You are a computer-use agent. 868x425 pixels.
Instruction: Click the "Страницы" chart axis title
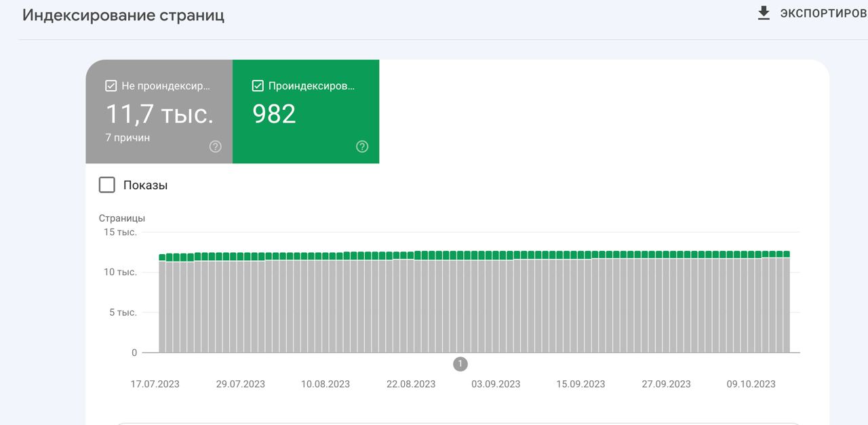(x=122, y=218)
